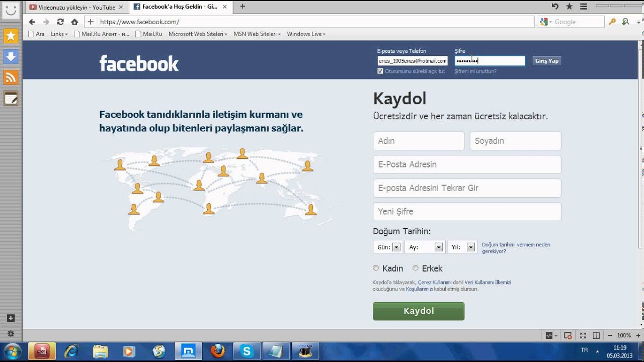This screenshot has width=644, height=362.
Task: Click the green Kaydol button
Action: [x=419, y=311]
